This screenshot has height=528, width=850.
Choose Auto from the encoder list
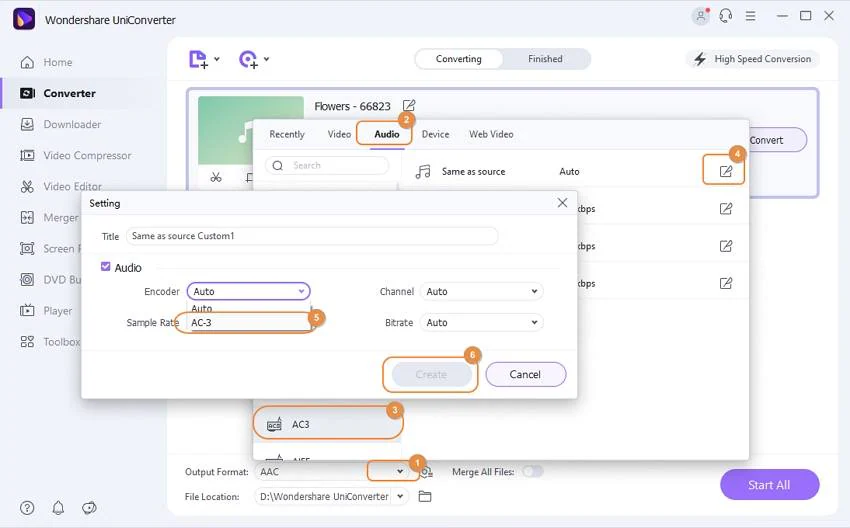pos(248,308)
